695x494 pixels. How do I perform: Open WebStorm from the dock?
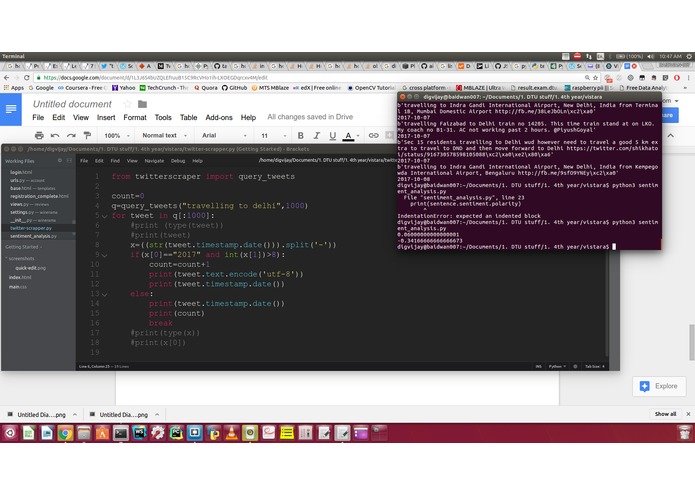click(139, 433)
